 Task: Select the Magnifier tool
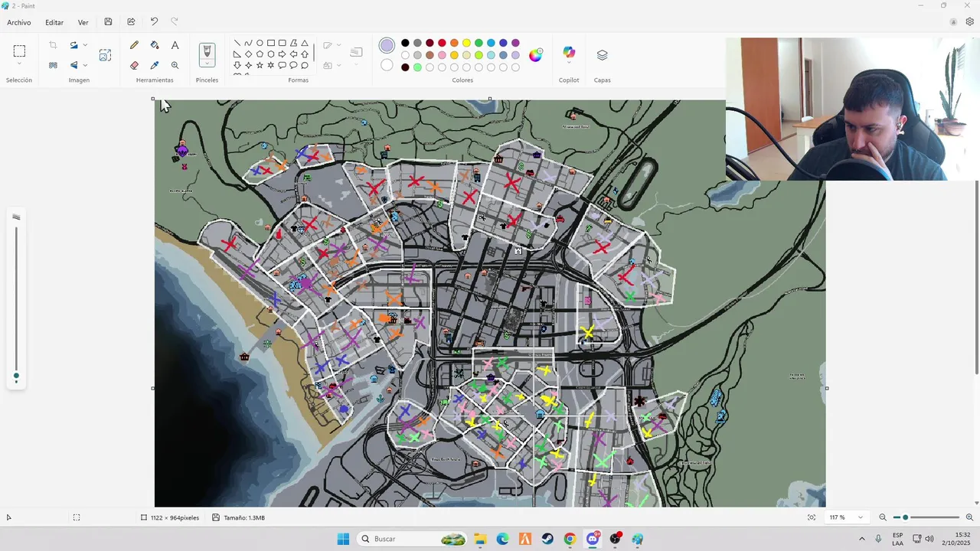[175, 65]
